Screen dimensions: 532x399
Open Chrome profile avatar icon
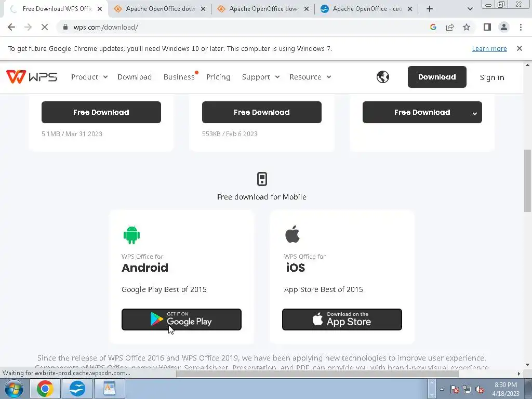[x=504, y=27]
